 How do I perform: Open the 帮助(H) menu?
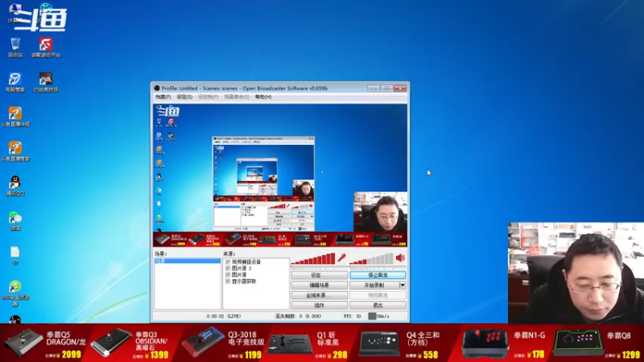263,97
